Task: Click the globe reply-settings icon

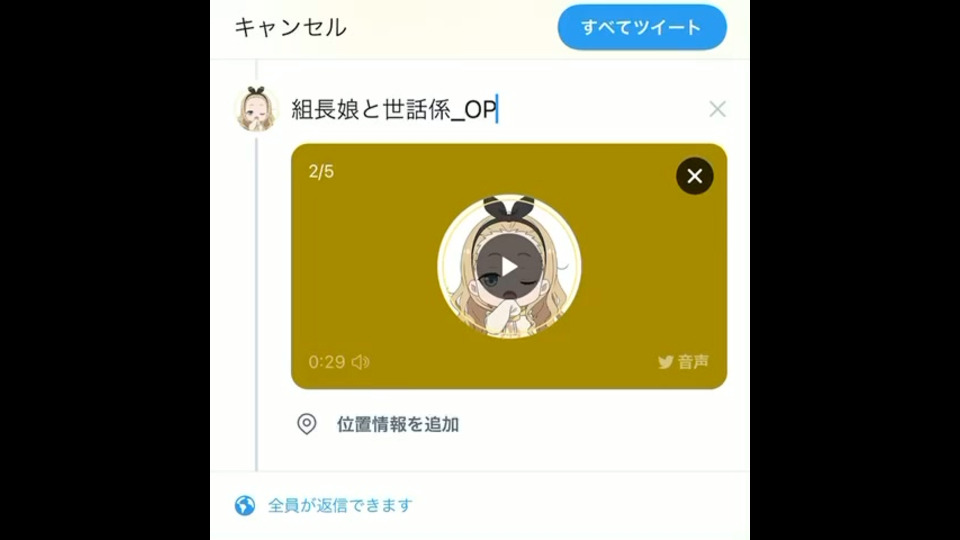Action: [245, 505]
